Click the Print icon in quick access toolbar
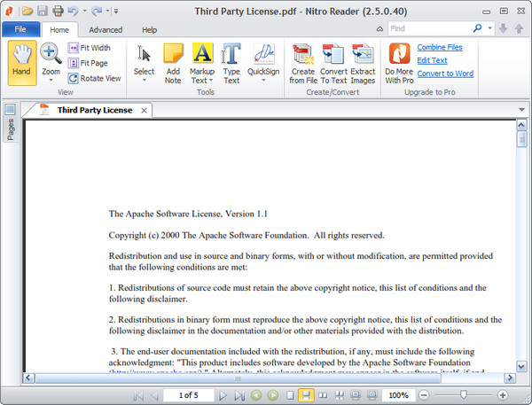This screenshot has width=532, height=405. (x=58, y=12)
